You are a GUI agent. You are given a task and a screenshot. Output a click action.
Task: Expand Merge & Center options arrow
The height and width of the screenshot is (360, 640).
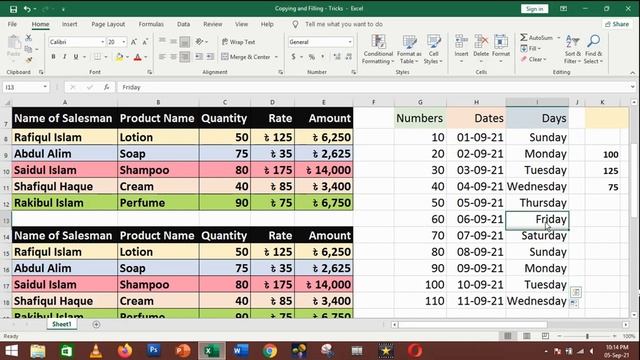(x=276, y=57)
